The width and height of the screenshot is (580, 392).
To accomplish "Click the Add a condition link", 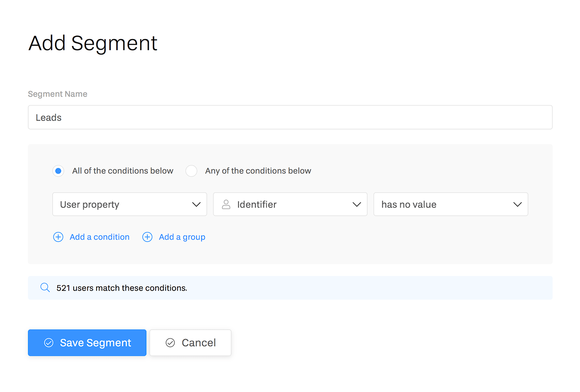I will (x=99, y=237).
